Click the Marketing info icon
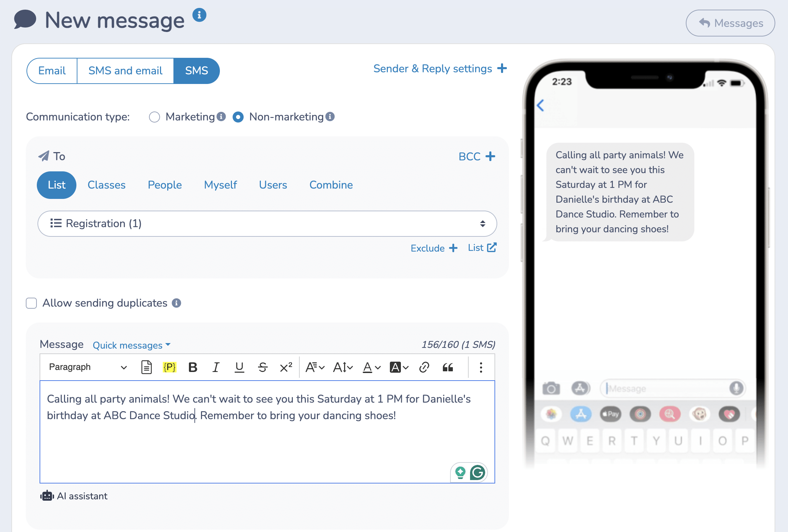The image size is (788, 532). click(221, 117)
